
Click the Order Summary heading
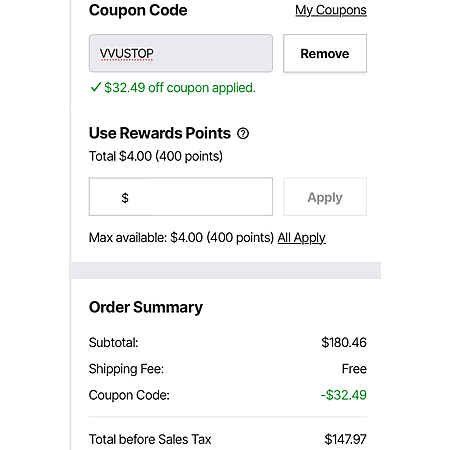coord(146,307)
